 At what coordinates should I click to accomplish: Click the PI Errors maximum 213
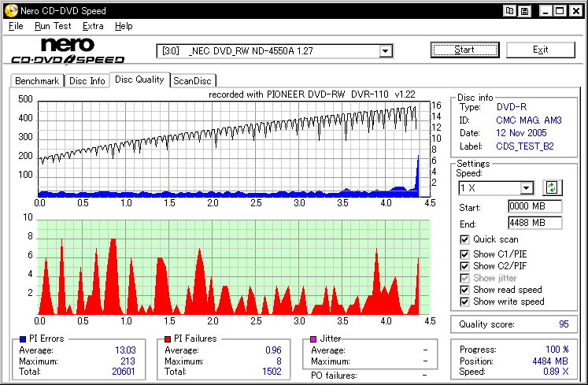128,361
